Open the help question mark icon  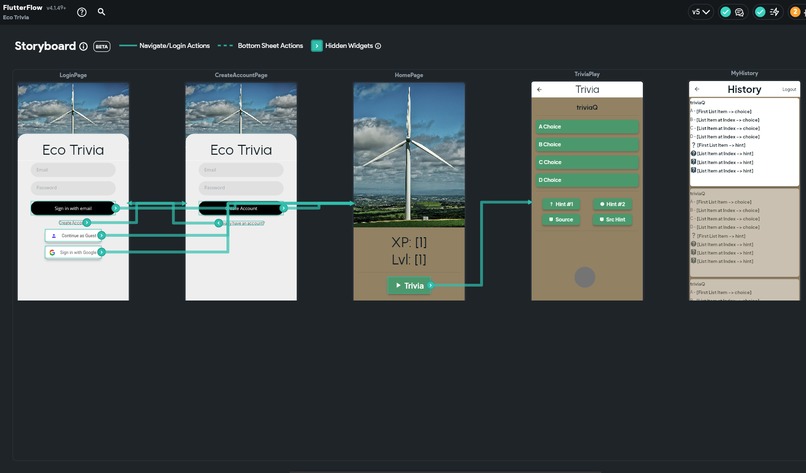click(x=82, y=12)
